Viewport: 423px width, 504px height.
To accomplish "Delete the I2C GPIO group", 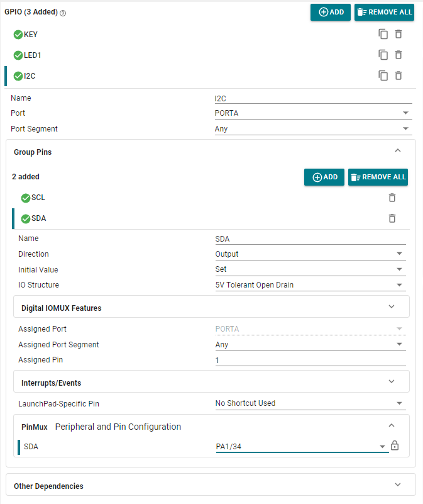I will click(398, 76).
